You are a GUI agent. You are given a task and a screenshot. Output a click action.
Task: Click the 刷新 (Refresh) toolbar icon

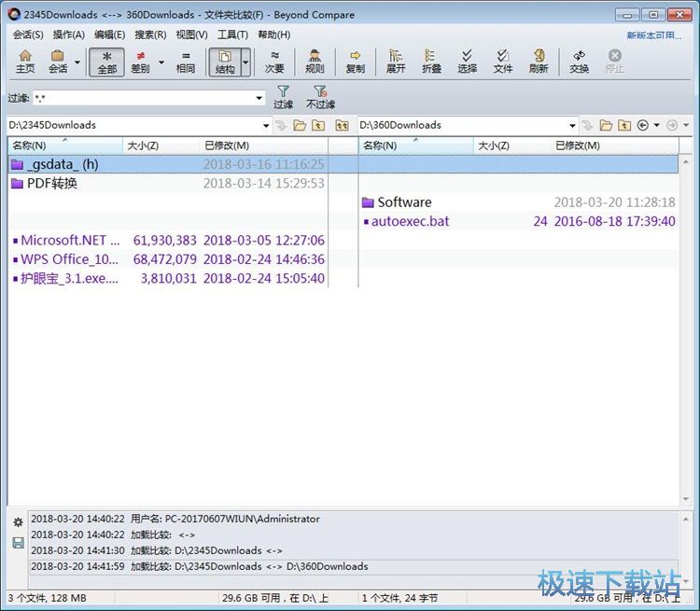539,62
